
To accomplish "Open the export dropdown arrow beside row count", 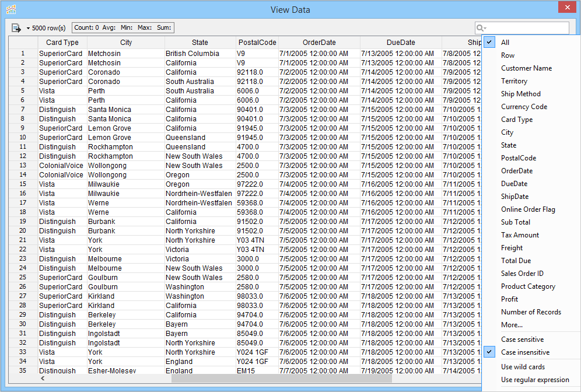I will point(28,29).
